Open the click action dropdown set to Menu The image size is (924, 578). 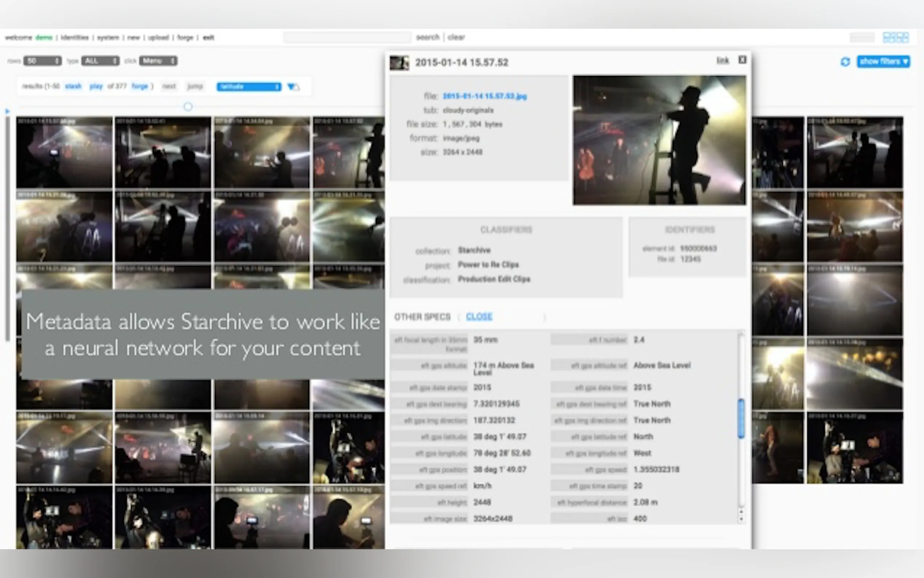(158, 61)
